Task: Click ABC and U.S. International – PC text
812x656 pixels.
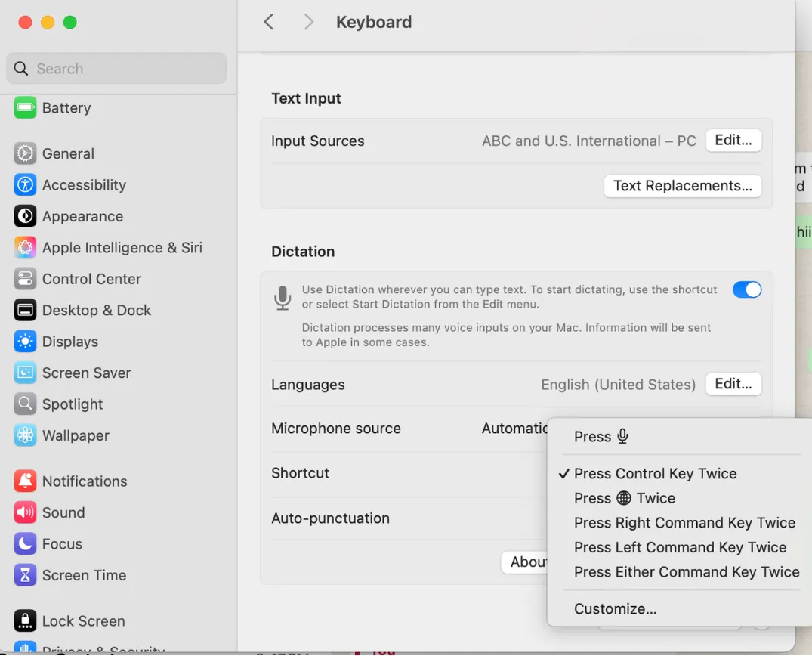Action: click(589, 141)
